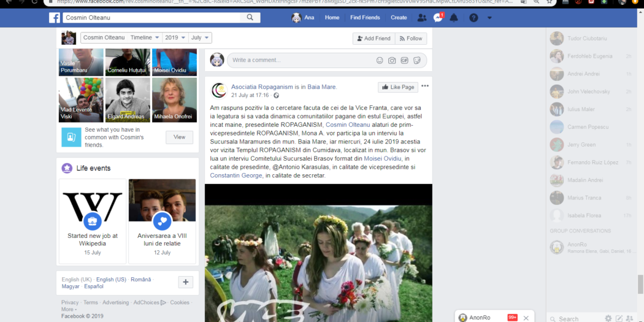
Task: Open the post options three-dot menu
Action: pos(425,86)
